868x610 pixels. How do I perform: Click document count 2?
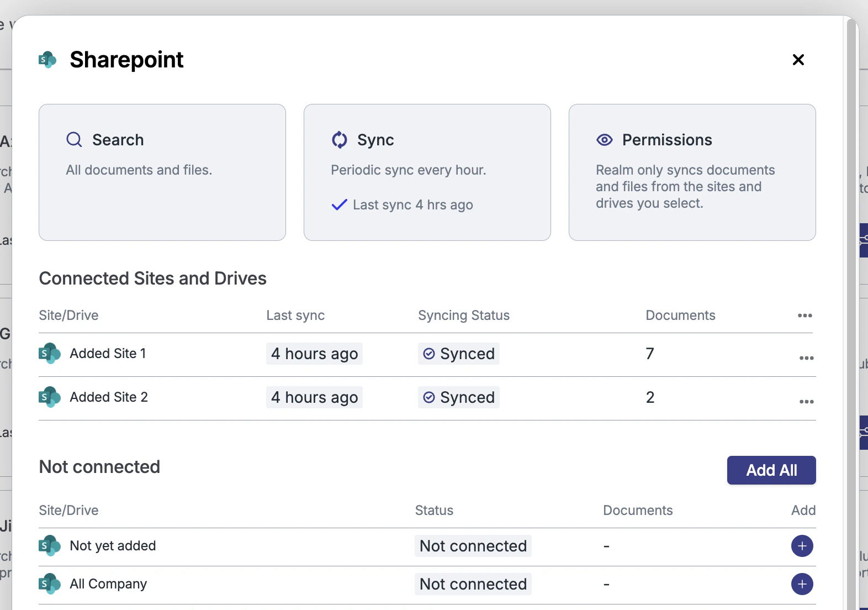coord(650,397)
